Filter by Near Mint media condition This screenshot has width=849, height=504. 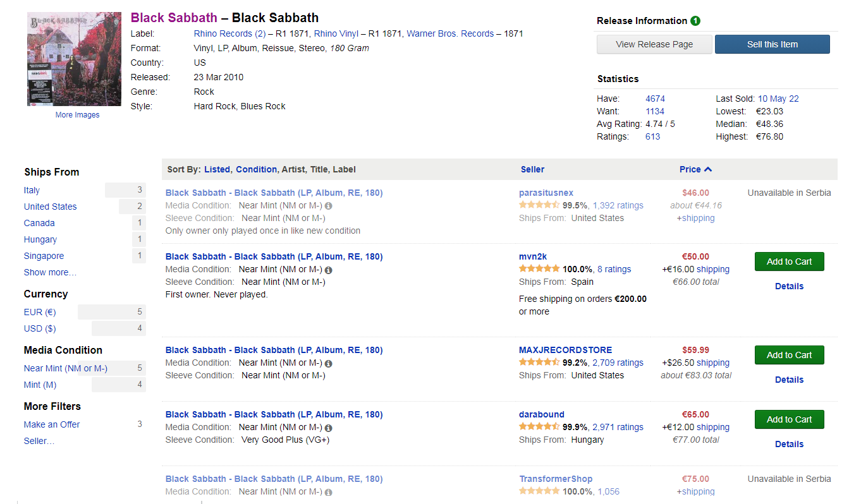(66, 368)
